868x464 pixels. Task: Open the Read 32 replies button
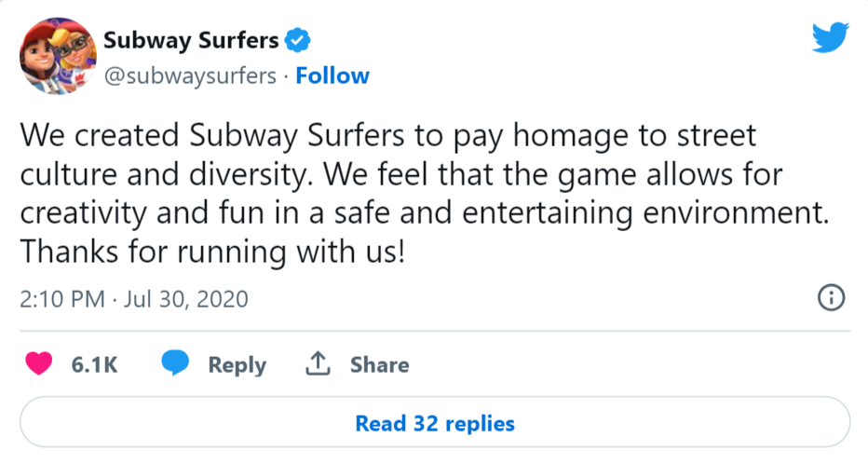point(434,423)
